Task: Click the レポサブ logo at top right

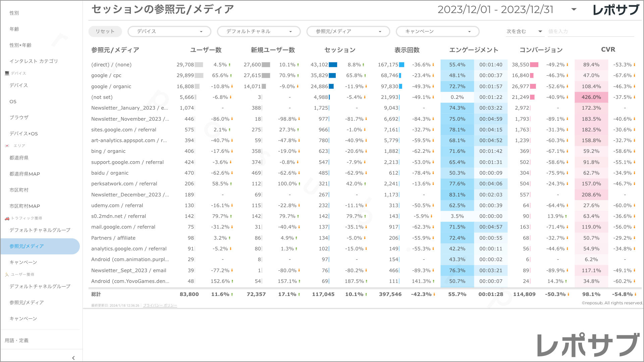Action: click(616, 10)
